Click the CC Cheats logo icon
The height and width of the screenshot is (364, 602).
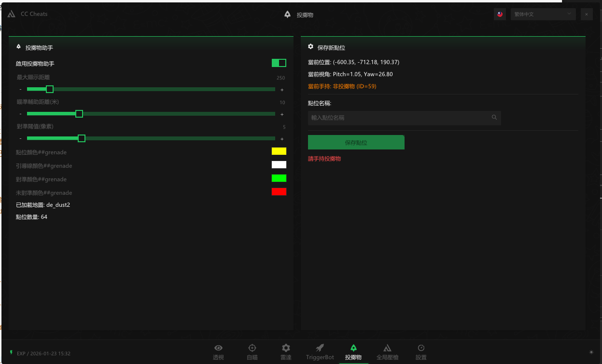pyautogui.click(x=12, y=14)
